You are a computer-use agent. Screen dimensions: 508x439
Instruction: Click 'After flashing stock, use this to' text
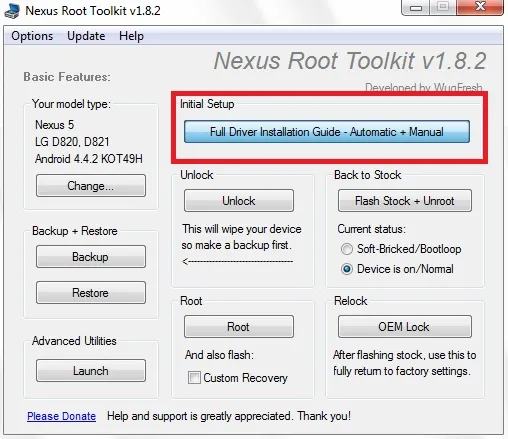404,355
